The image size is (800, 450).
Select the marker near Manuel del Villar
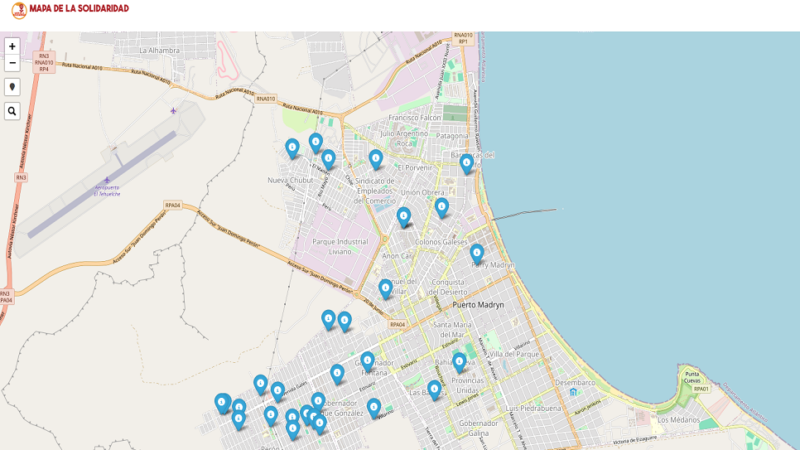pyautogui.click(x=385, y=289)
